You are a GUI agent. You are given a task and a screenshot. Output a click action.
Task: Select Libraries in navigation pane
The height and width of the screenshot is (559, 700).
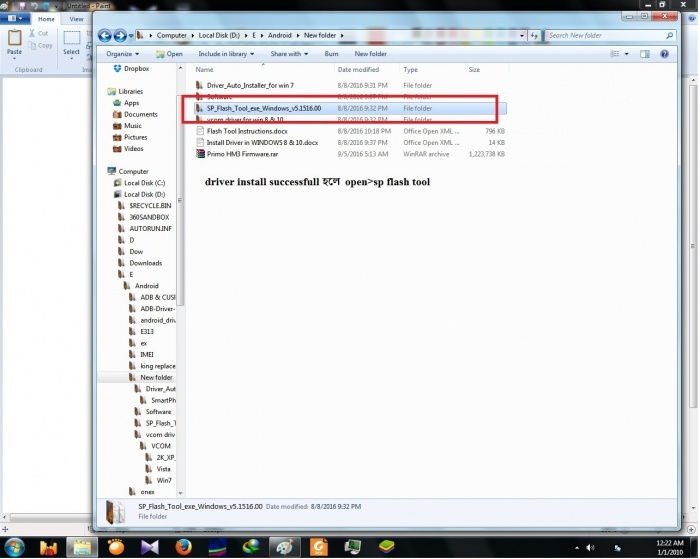(x=125, y=91)
